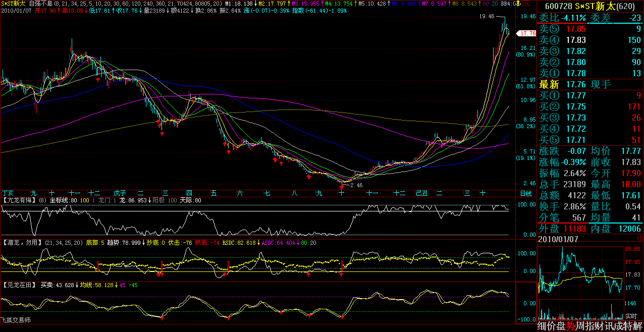Select the 势 tab in bottom bar
Image resolution: width=644 pixels, height=332 pixels.
tap(570, 326)
